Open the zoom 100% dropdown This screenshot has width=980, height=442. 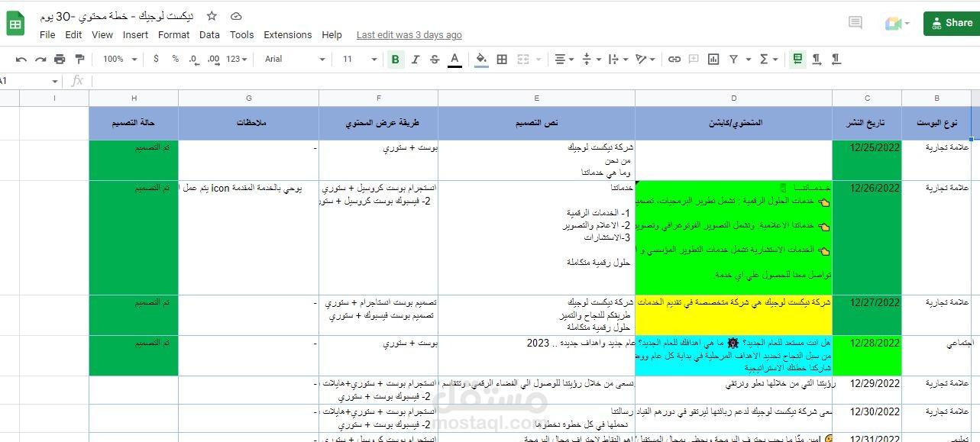click(120, 59)
